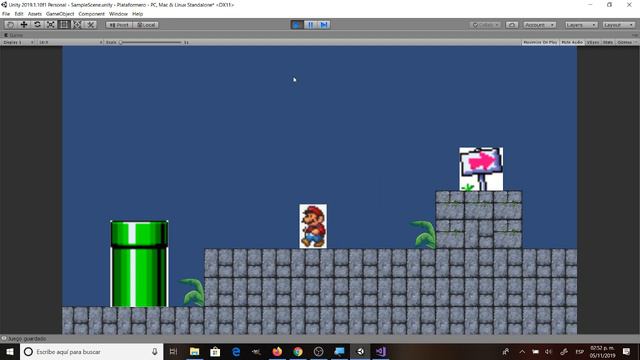Click the pink arrow signpost
This screenshot has height=360, width=640.
click(481, 169)
